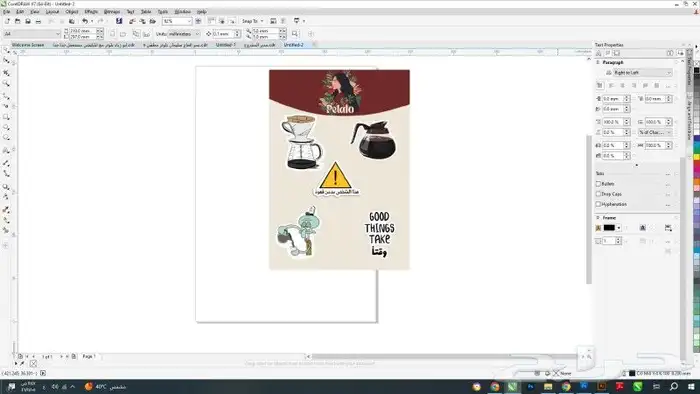Open the Frame section icon in Text Properties

(x=617, y=53)
